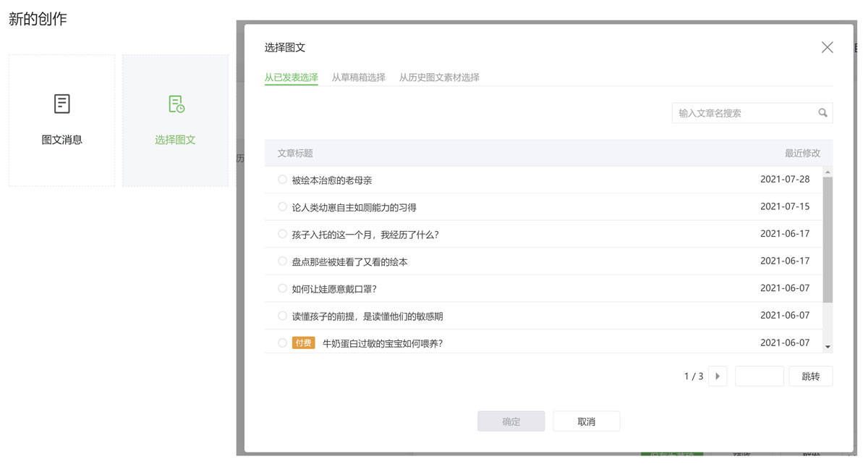Select 论人类幼崽自主如厕能力的习得 article
868x475 pixels.
tap(282, 206)
